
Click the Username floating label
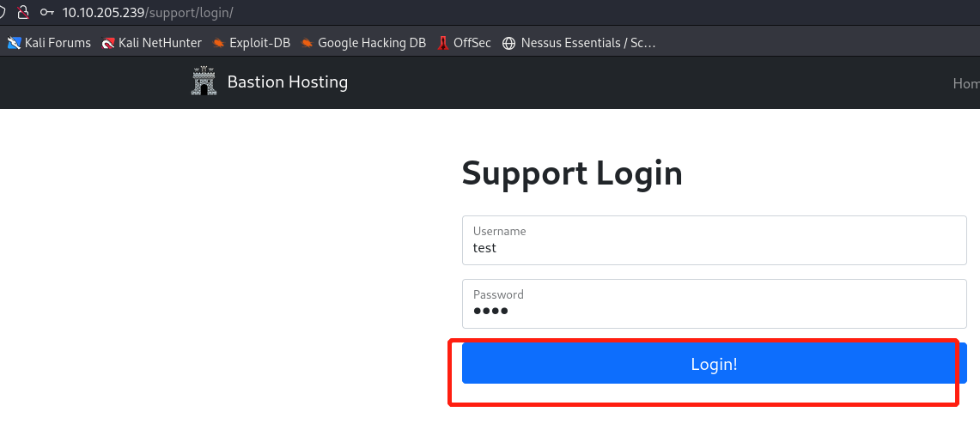tap(499, 231)
